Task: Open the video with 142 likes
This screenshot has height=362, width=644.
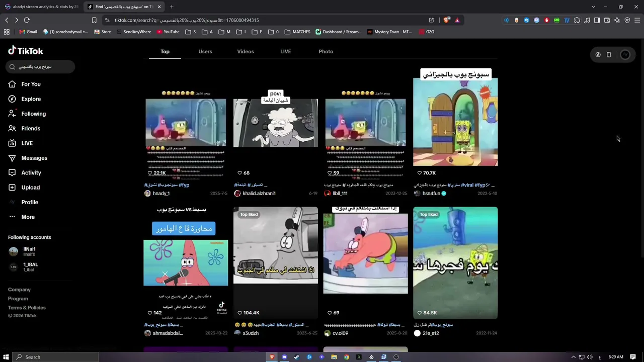Action: 186,263
